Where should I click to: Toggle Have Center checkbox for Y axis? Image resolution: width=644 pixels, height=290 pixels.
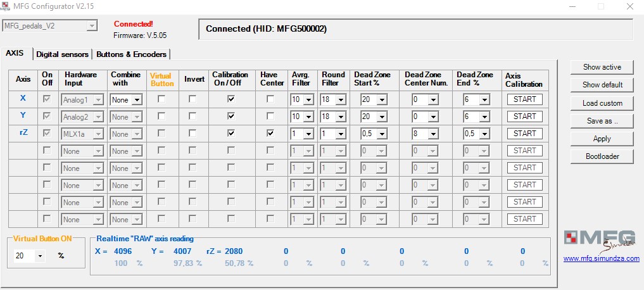click(x=270, y=117)
